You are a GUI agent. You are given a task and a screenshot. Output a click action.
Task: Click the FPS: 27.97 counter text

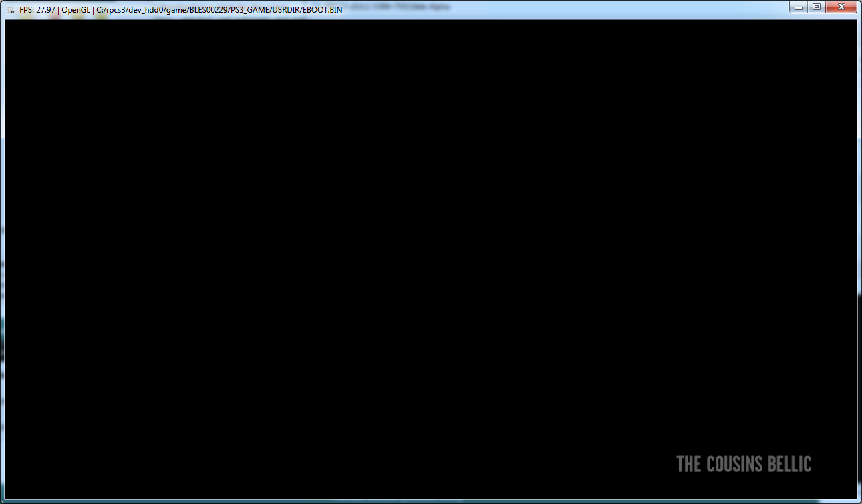coord(37,10)
